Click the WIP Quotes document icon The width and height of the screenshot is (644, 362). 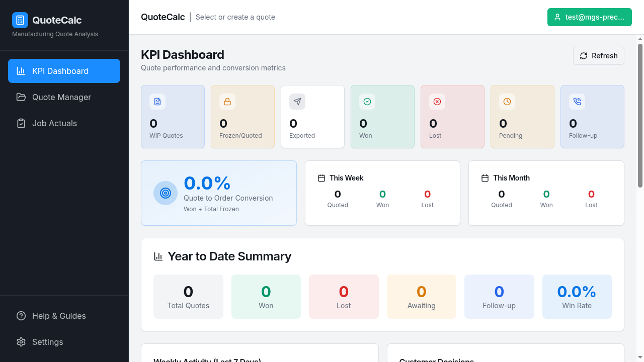157,102
